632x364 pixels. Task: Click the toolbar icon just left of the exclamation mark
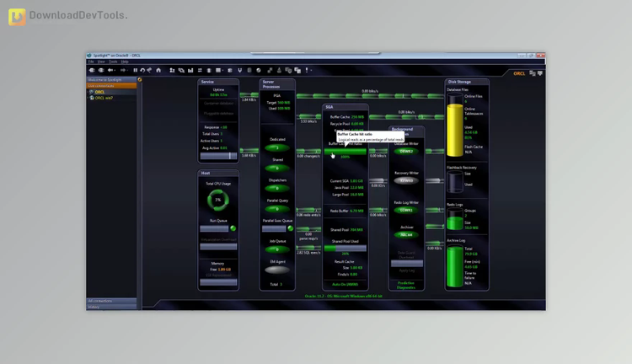pyautogui.click(x=297, y=70)
